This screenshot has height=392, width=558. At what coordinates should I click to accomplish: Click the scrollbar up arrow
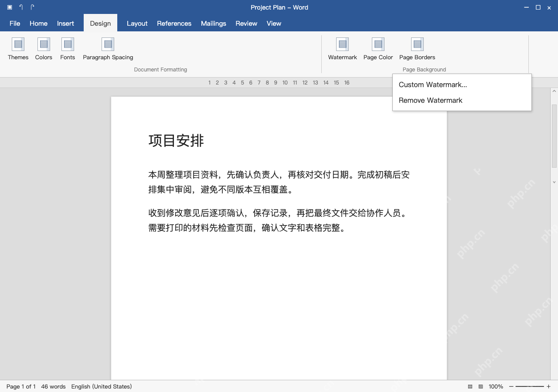555,91
